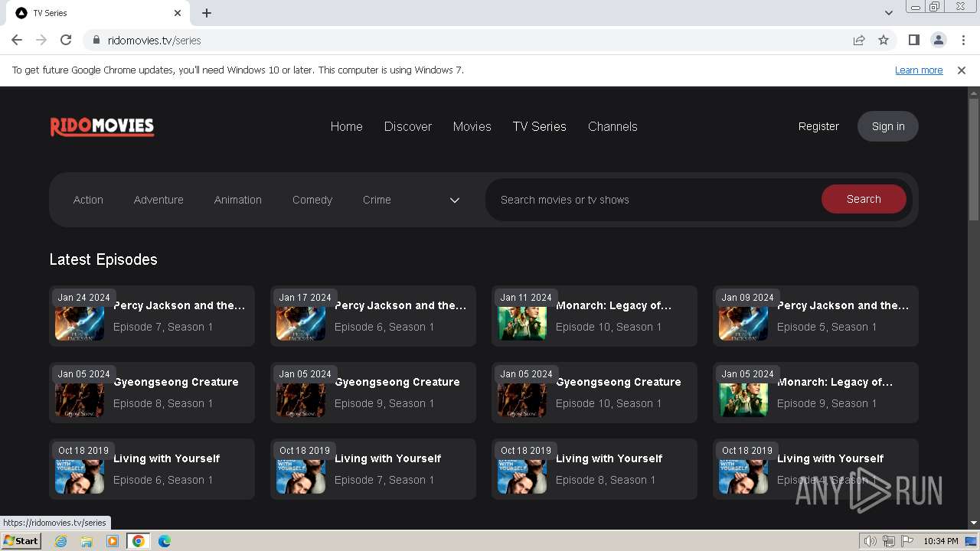This screenshot has width=980, height=551.
Task: Open the browser side panel icon
Action: (913, 40)
